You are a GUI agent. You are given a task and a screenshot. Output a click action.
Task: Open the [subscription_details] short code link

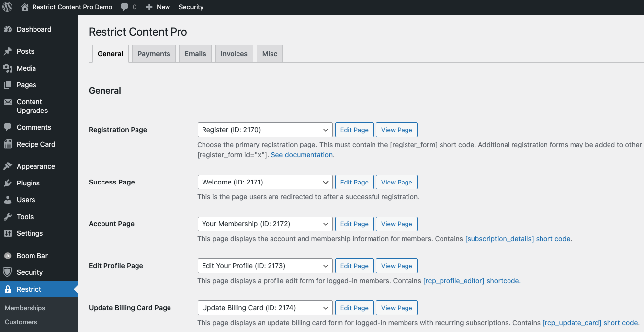pos(518,239)
